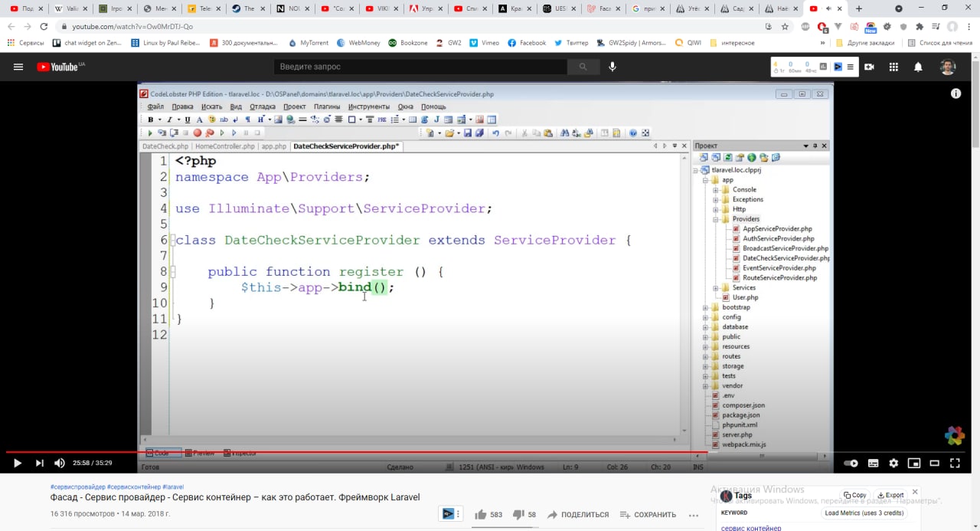Select AuthServiceProvider.php in project tree
Viewport: 980px width, 531px height.
[778, 238]
